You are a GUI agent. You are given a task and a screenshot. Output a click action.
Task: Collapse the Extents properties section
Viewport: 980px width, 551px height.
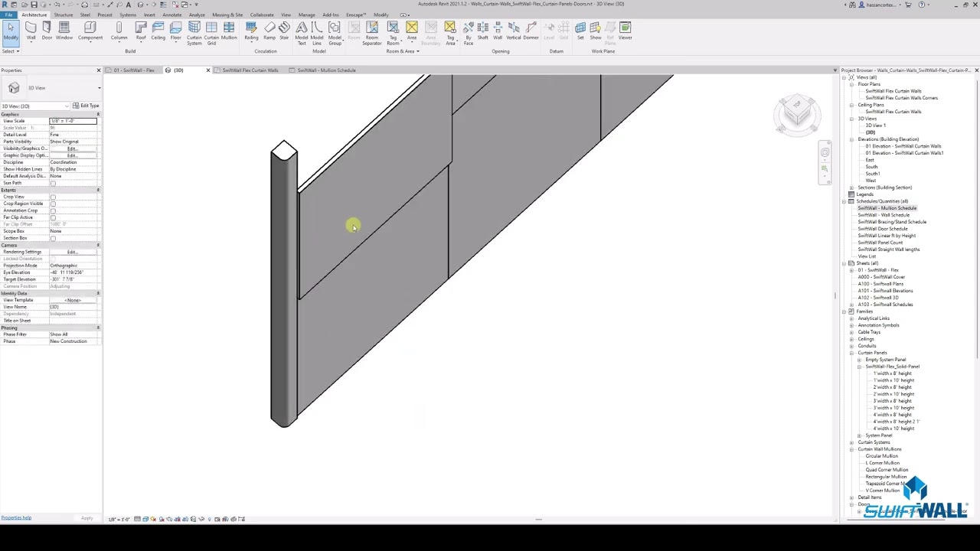point(98,190)
